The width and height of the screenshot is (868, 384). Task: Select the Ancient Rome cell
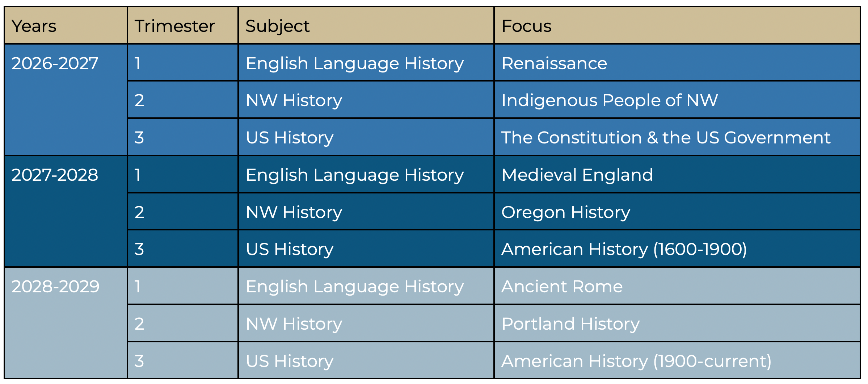(677, 286)
